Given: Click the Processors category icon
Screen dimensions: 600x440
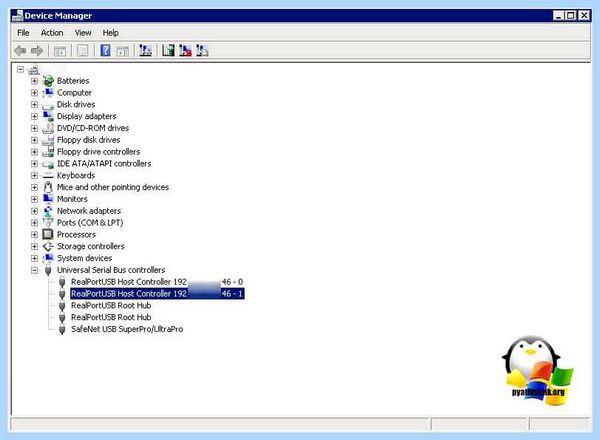Looking at the screenshot, I should [x=48, y=234].
